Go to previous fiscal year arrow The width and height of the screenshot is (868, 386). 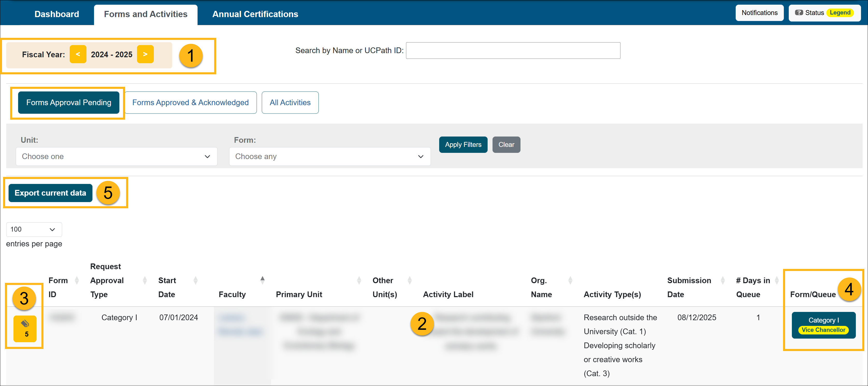pos(78,54)
